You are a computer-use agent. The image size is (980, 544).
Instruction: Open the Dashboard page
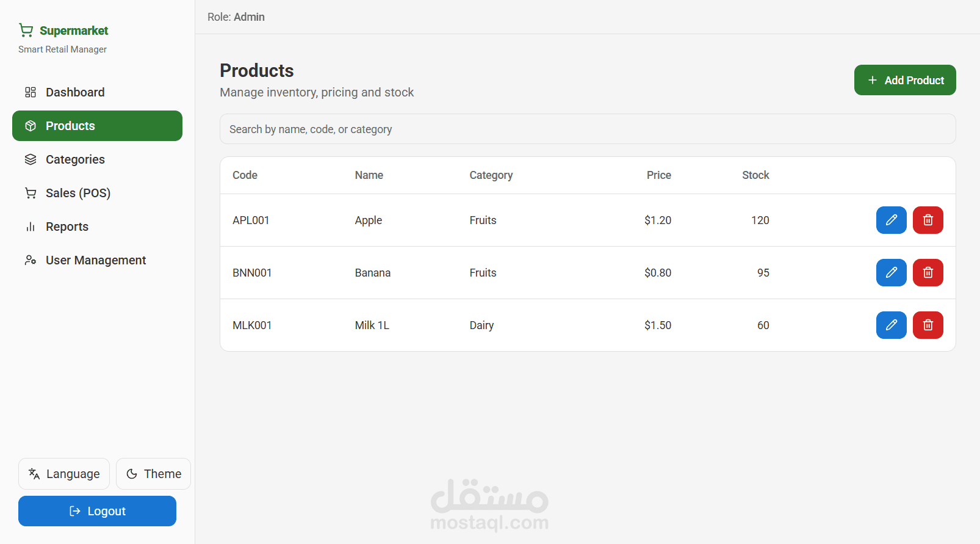click(x=75, y=92)
